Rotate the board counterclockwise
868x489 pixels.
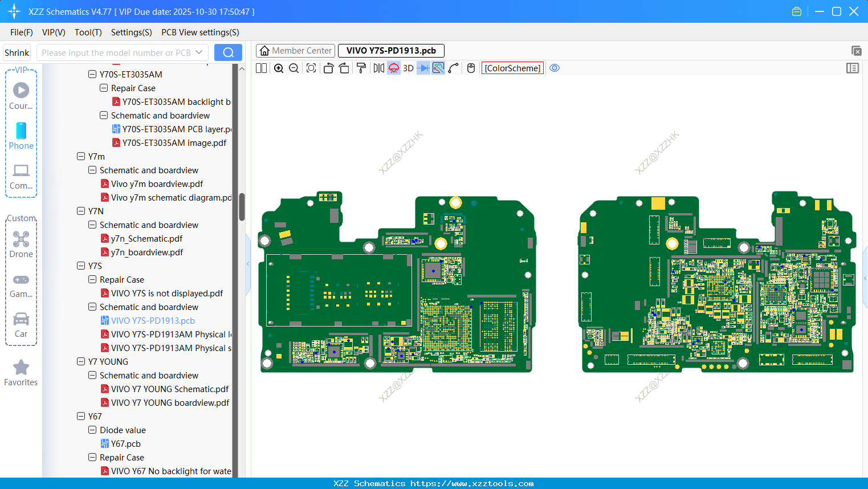[328, 68]
